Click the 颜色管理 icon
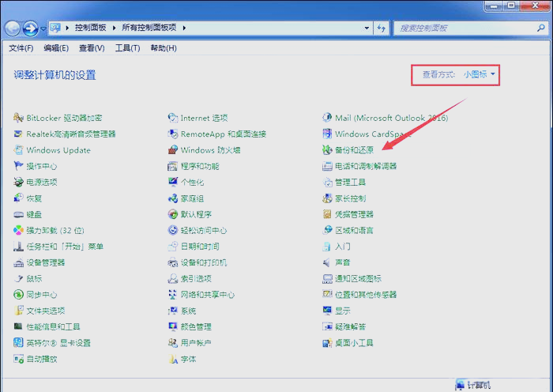 tap(174, 326)
